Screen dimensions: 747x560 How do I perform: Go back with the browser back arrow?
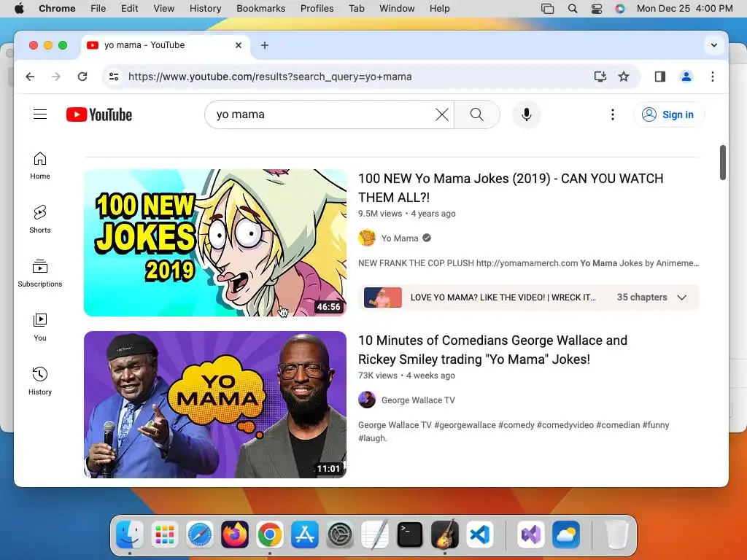point(30,76)
